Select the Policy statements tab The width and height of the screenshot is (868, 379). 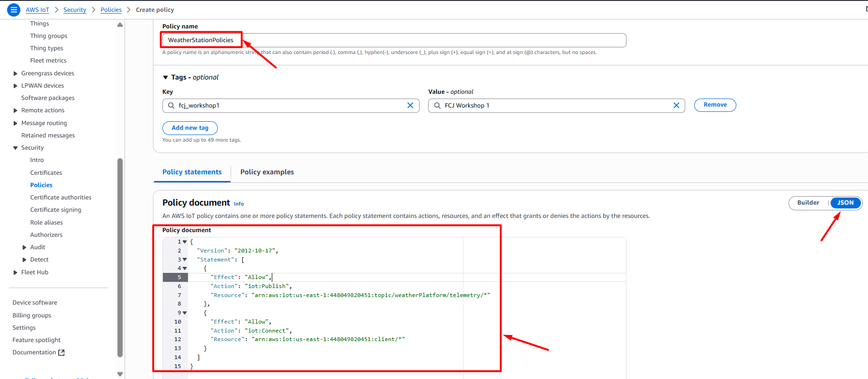coord(192,172)
